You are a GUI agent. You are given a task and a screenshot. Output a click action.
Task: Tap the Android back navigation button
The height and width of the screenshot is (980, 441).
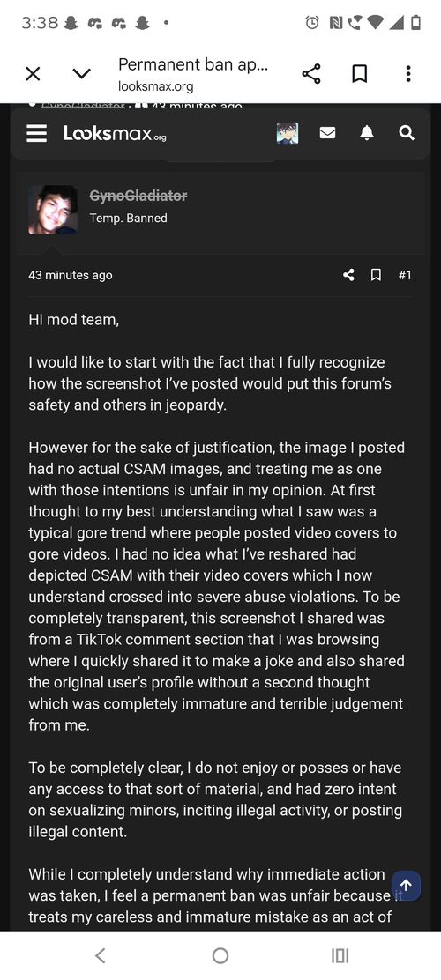click(x=100, y=955)
